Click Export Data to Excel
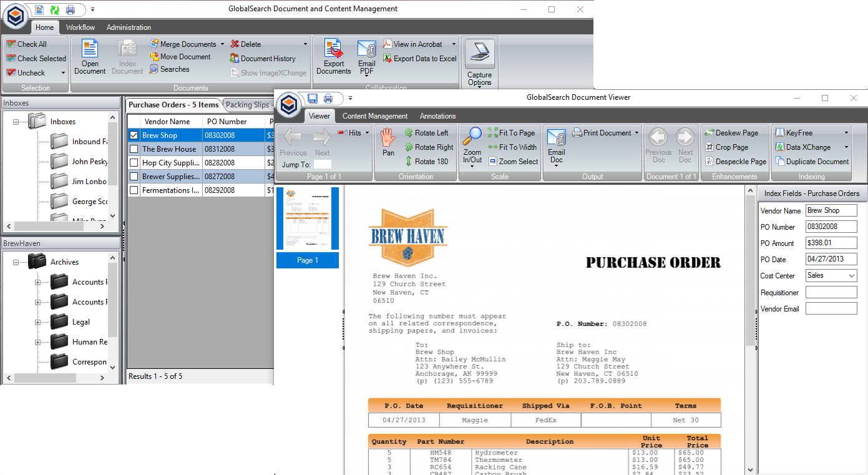The width and height of the screenshot is (868, 475). pos(419,59)
